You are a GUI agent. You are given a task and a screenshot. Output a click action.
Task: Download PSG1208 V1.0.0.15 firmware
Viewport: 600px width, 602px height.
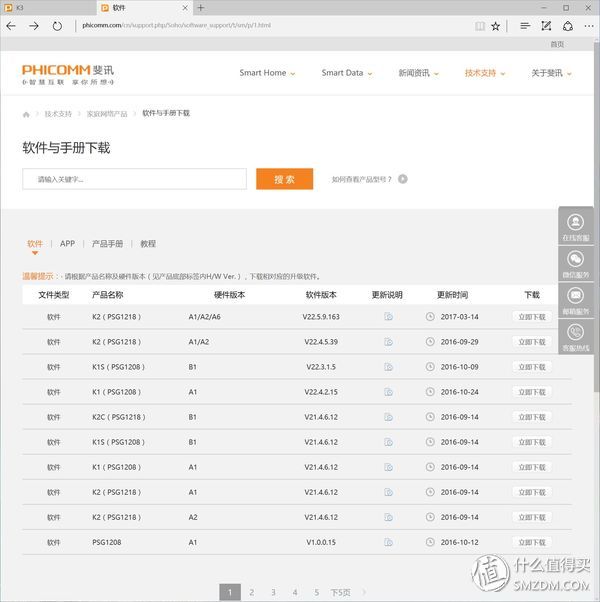click(532, 542)
